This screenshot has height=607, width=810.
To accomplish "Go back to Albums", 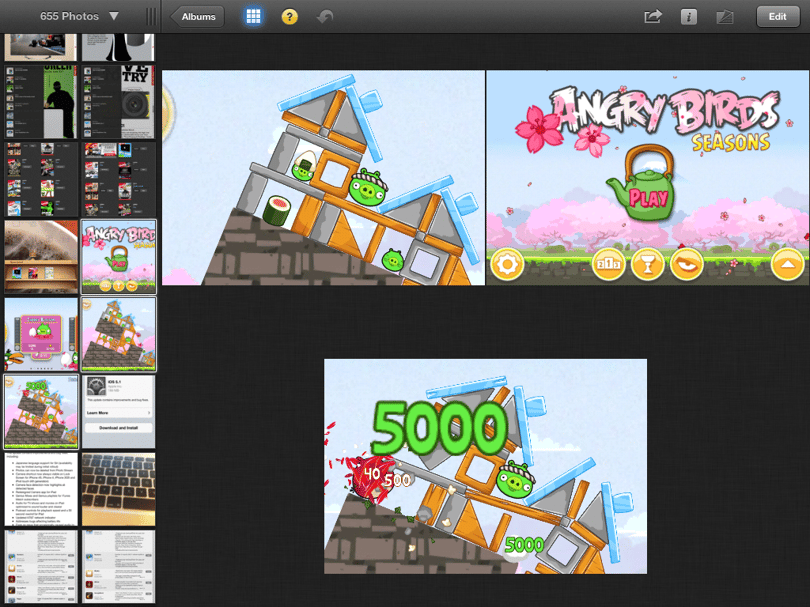I will coord(198,17).
